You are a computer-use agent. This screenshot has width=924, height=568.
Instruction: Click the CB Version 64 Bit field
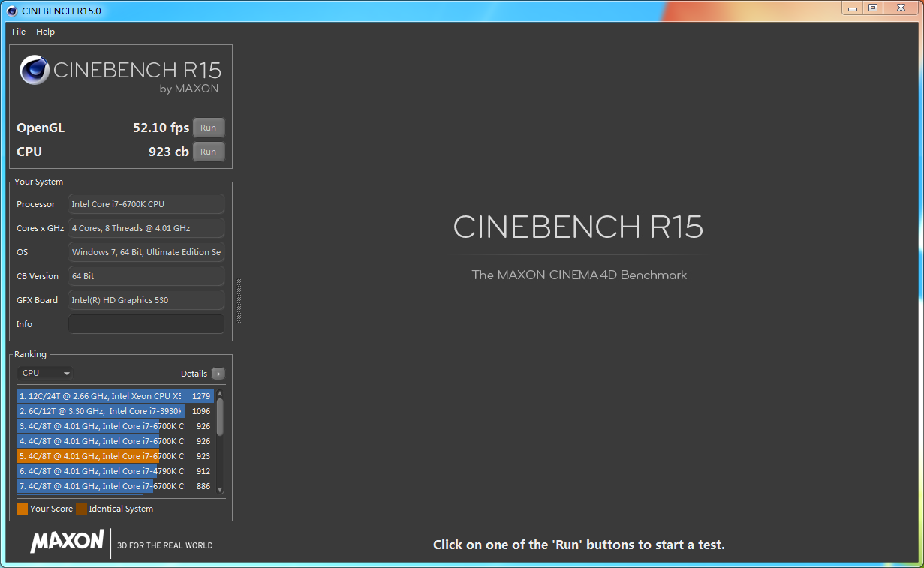coord(146,276)
